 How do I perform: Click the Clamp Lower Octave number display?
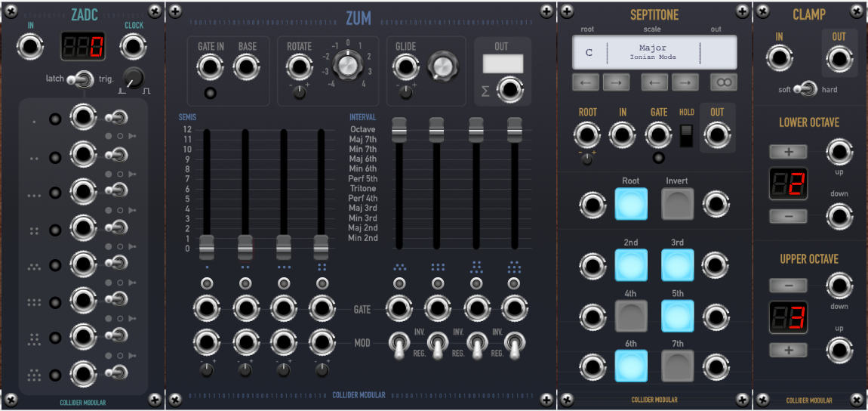tap(788, 184)
